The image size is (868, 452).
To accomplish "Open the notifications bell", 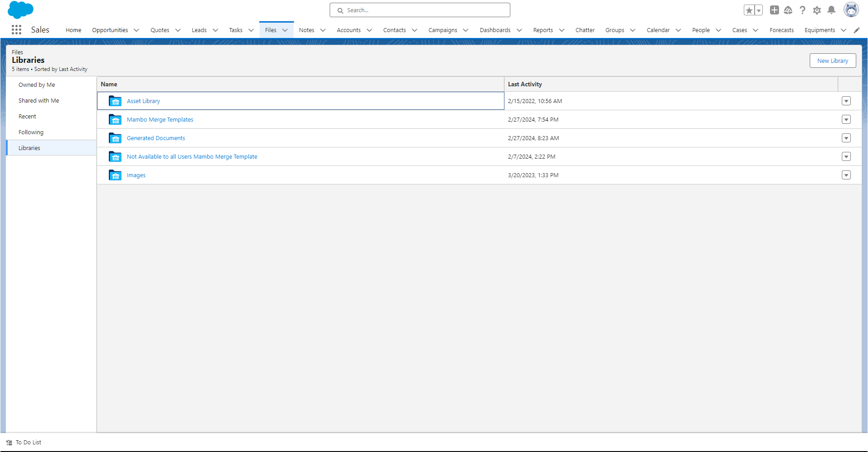I will (831, 10).
